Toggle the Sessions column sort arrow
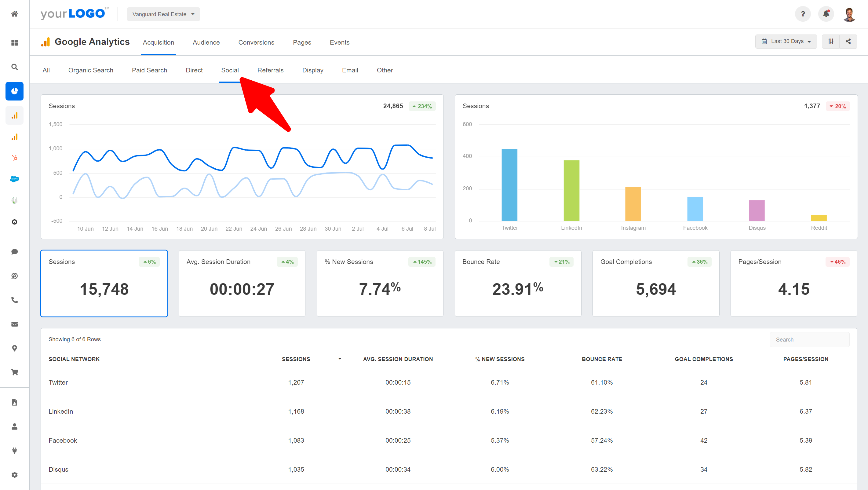This screenshot has width=868, height=490. click(x=340, y=359)
